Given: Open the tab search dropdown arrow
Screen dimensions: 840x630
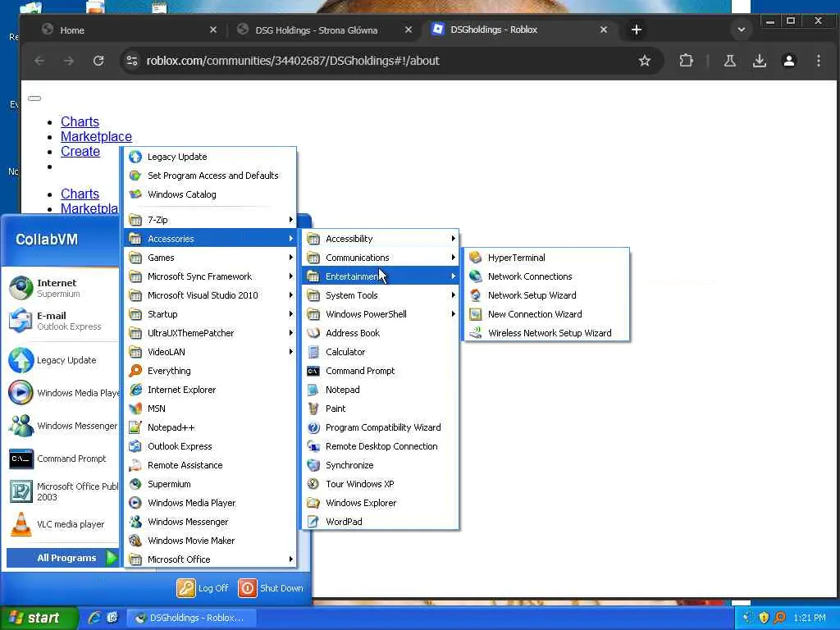Looking at the screenshot, I should point(741,30).
